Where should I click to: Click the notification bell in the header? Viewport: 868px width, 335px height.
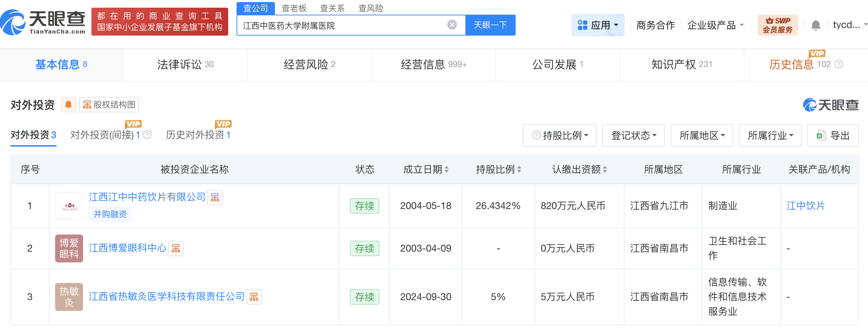coord(816,25)
